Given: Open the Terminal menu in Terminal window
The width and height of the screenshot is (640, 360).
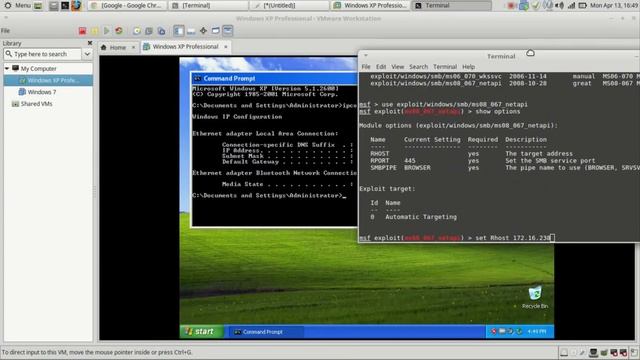Looking at the screenshot, I should point(445,67).
